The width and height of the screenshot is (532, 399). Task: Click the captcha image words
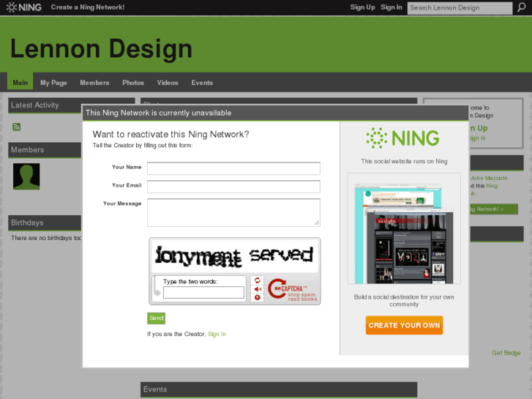(234, 256)
